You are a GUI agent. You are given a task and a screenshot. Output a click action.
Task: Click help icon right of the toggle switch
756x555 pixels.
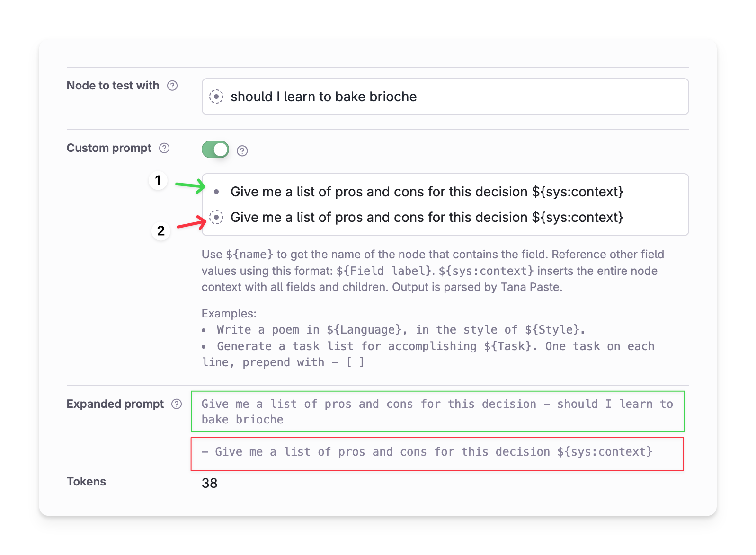[x=242, y=151]
